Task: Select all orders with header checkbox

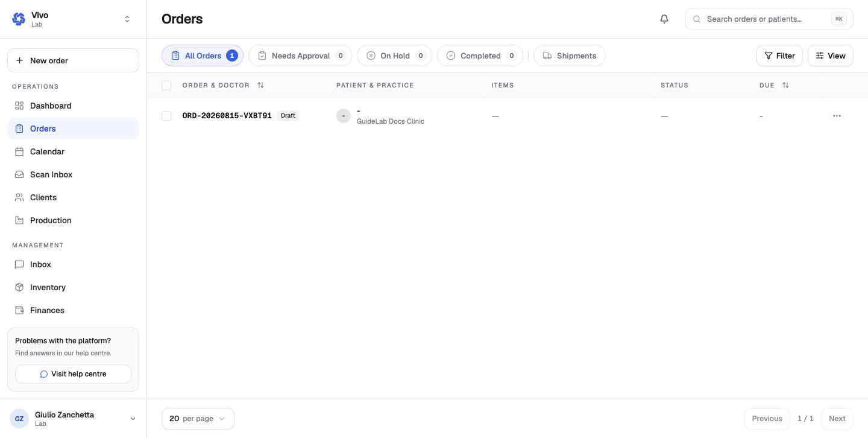Action: pyautogui.click(x=166, y=86)
